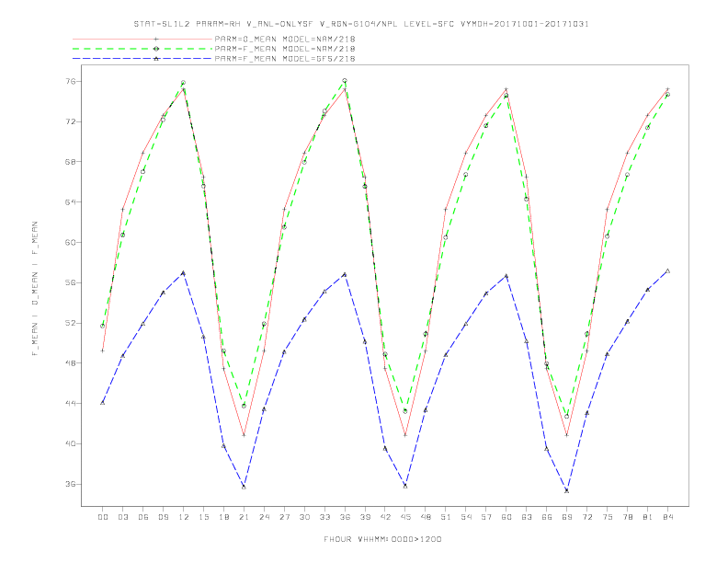Screen dimensions: 728x563
Task: Click x-axis tick label 33
Action: [x=325, y=517]
